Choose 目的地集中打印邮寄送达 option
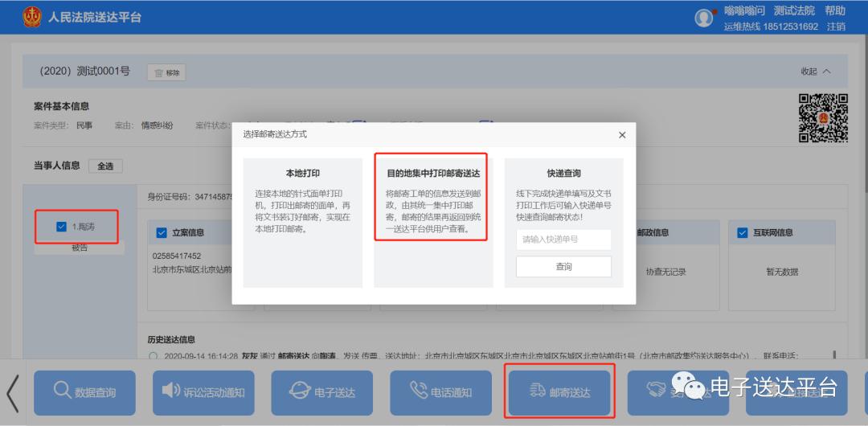 click(x=433, y=223)
